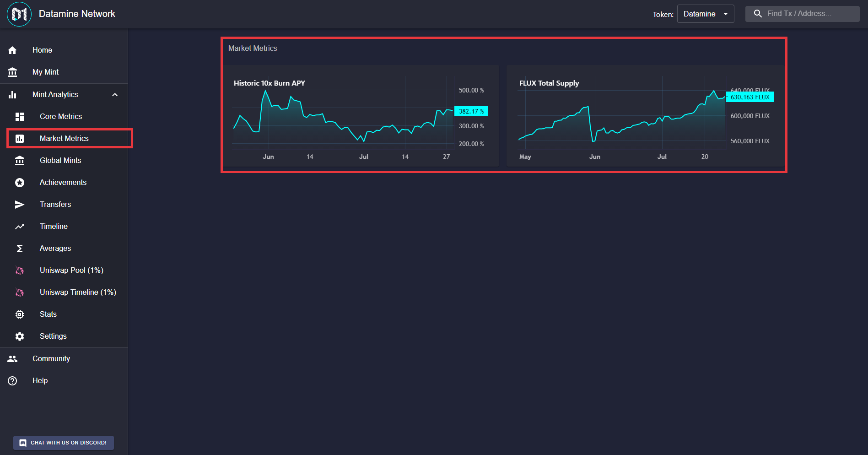868x455 pixels.
Task: Click the Datamine Network logo icon
Action: pos(19,14)
